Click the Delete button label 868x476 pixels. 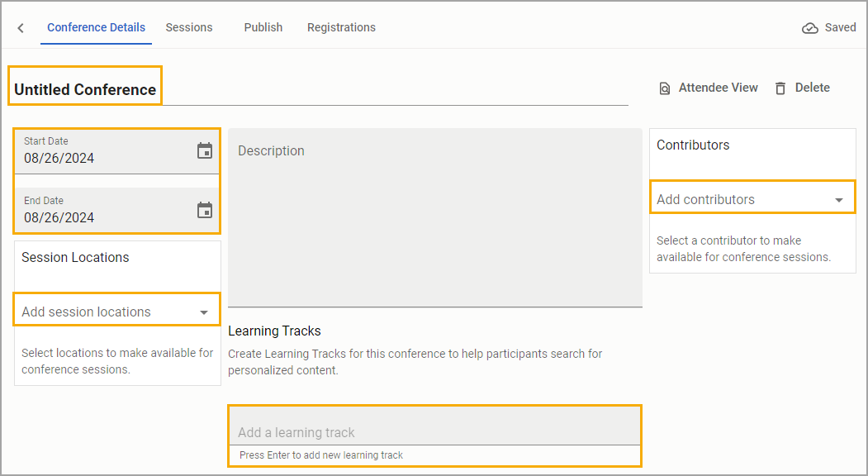(x=812, y=88)
